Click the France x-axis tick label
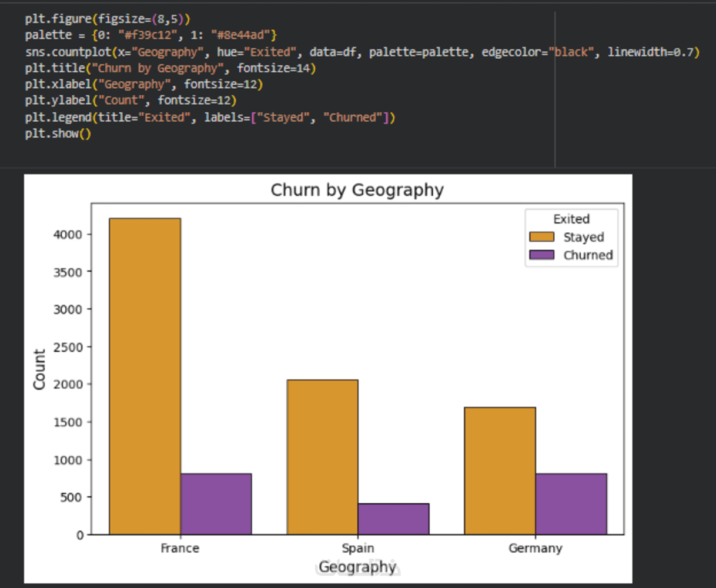 pyautogui.click(x=180, y=548)
